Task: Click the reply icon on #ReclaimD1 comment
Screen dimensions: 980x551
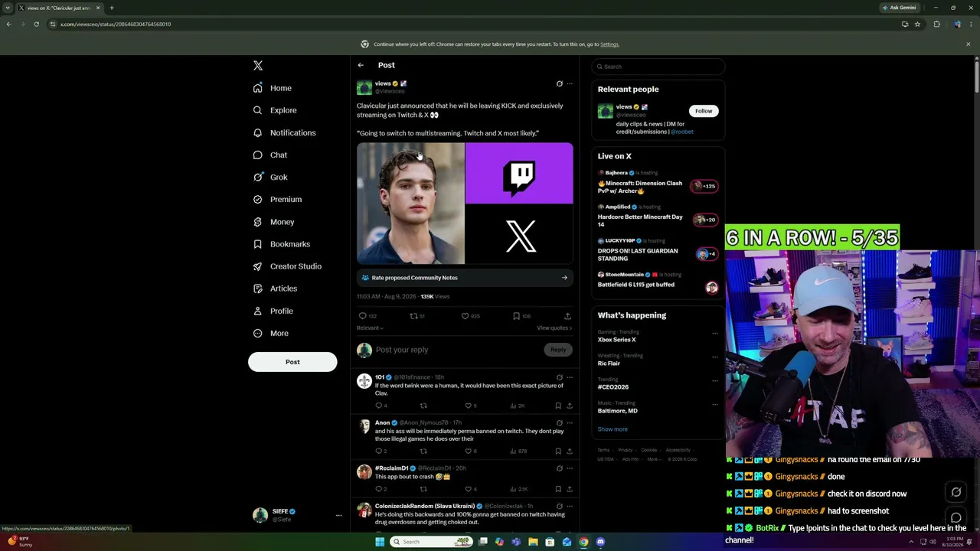Action: [378, 489]
